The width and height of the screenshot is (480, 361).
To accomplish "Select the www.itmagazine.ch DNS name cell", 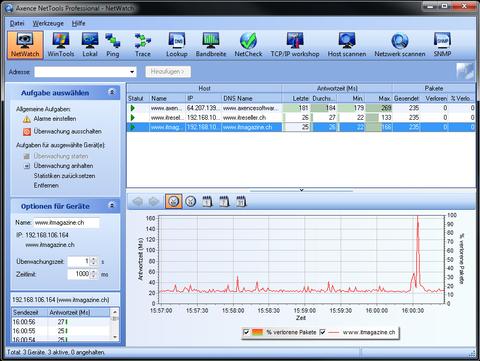I will click(252, 127).
